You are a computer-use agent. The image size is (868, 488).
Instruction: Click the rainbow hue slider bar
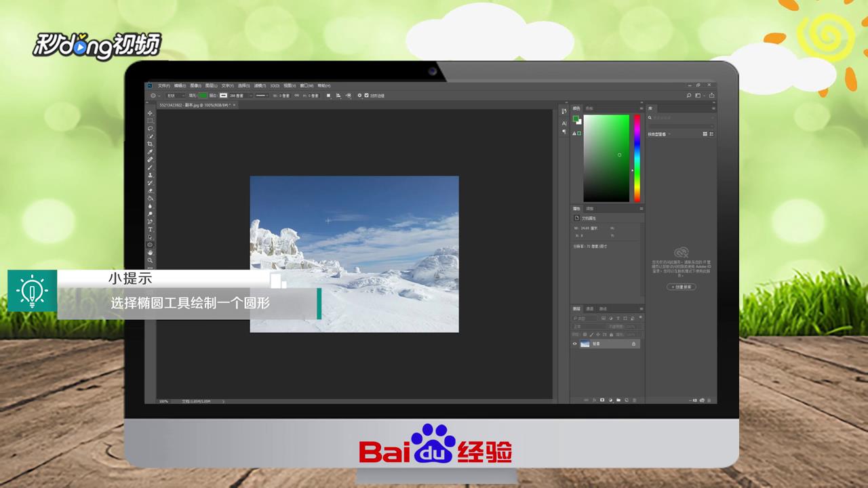pyautogui.click(x=637, y=158)
